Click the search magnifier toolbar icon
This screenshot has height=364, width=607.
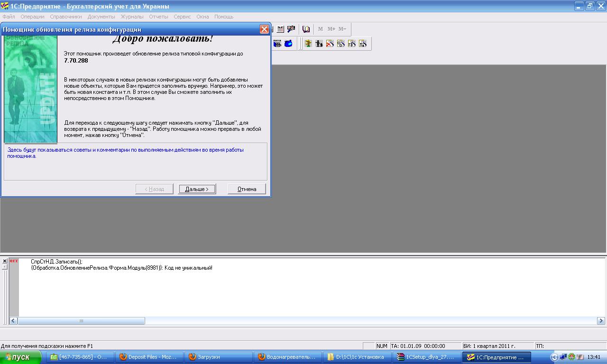coord(291,29)
